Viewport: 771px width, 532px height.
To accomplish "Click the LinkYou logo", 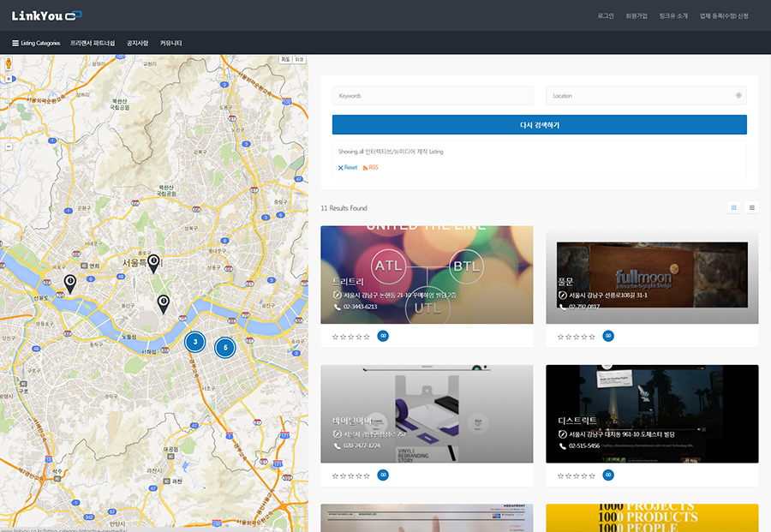I will [46, 15].
